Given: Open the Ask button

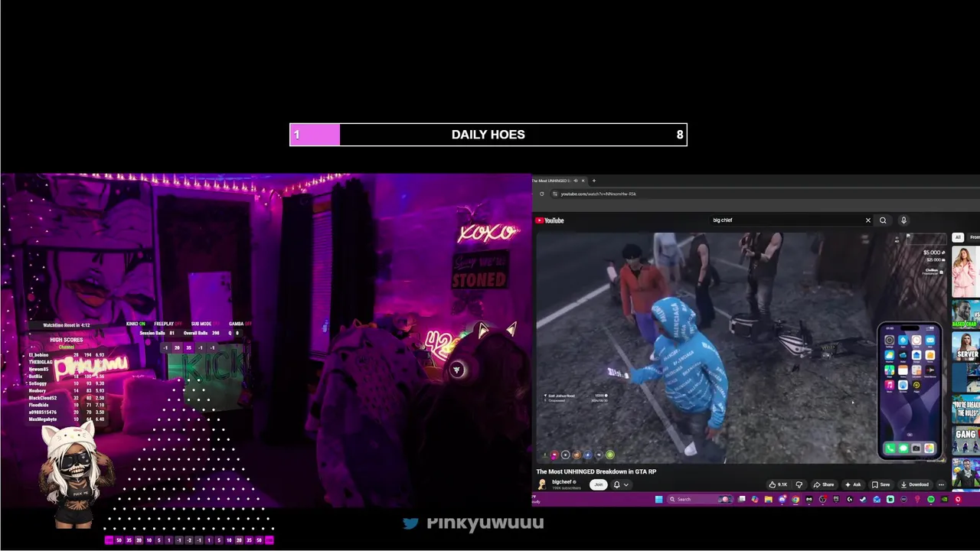Looking at the screenshot, I should click(852, 484).
